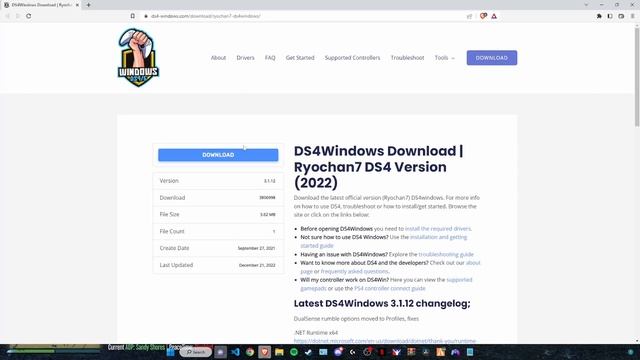Click the dotnet.microsoft.com runtime link

point(385,340)
